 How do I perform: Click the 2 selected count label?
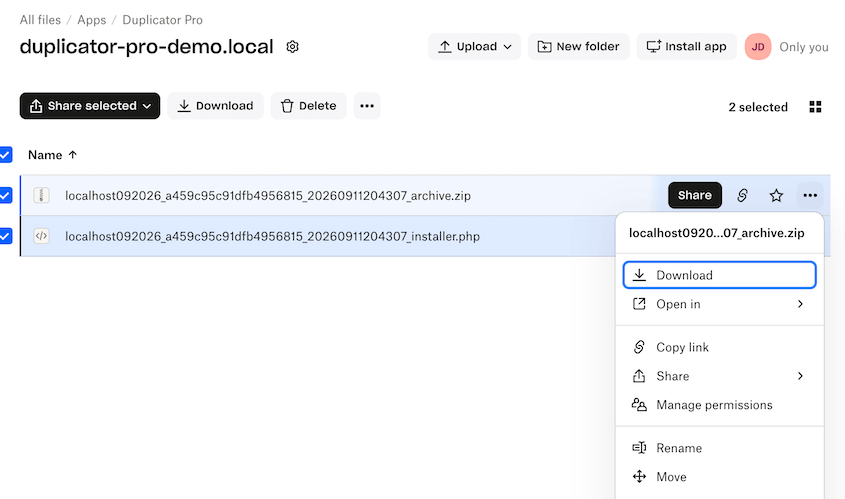pyautogui.click(x=758, y=107)
